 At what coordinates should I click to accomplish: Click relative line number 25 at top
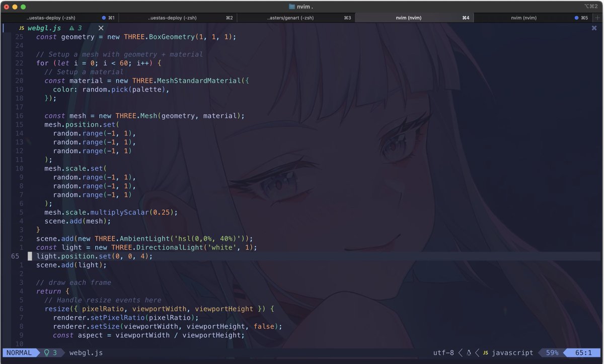[x=19, y=37]
